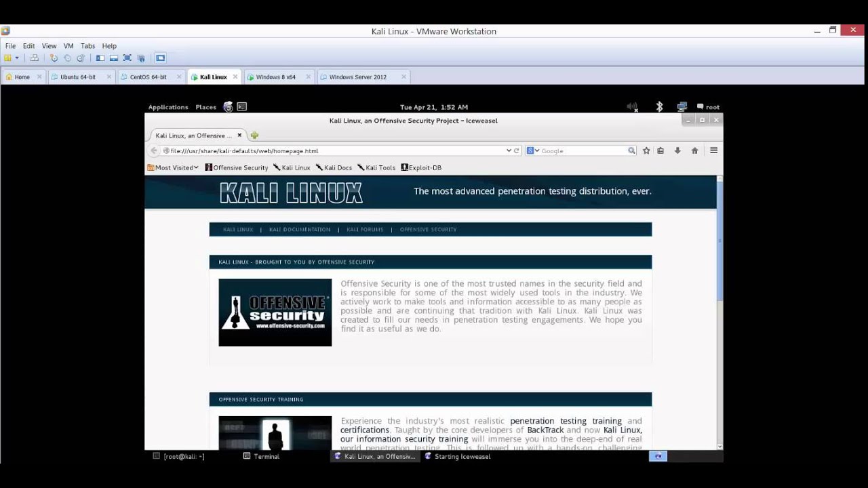Show the date and time calendar in Kali panel
The height and width of the screenshot is (488, 868).
434,107
